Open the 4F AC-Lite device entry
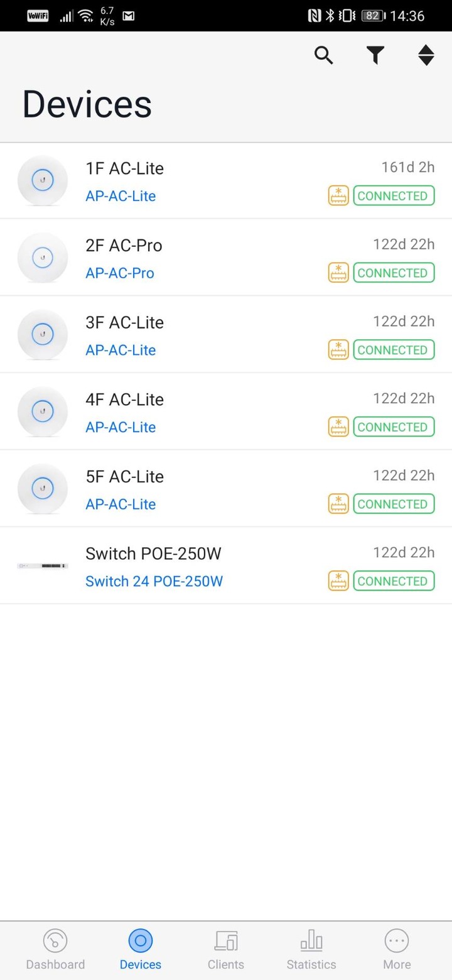 [x=226, y=411]
